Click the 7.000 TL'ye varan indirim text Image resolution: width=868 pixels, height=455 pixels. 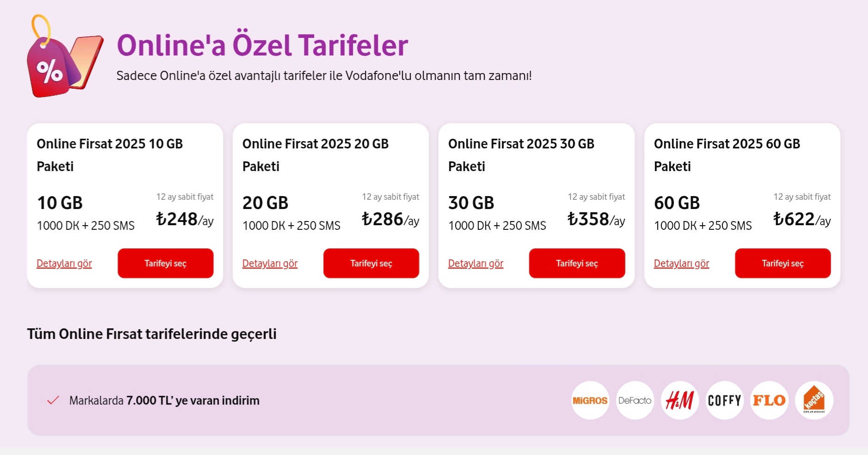click(x=193, y=400)
